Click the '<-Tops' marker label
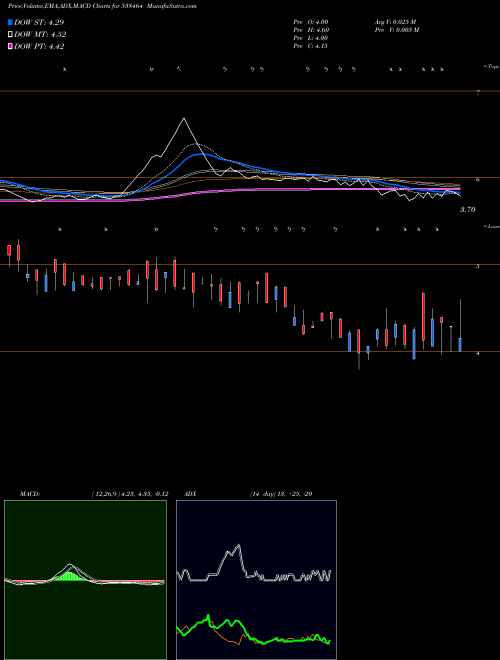This screenshot has width=500, height=660. (492, 67)
